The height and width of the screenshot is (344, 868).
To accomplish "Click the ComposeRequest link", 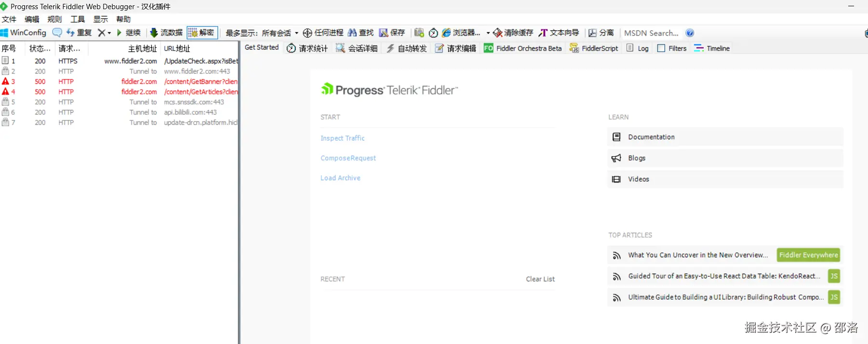I will (x=348, y=158).
